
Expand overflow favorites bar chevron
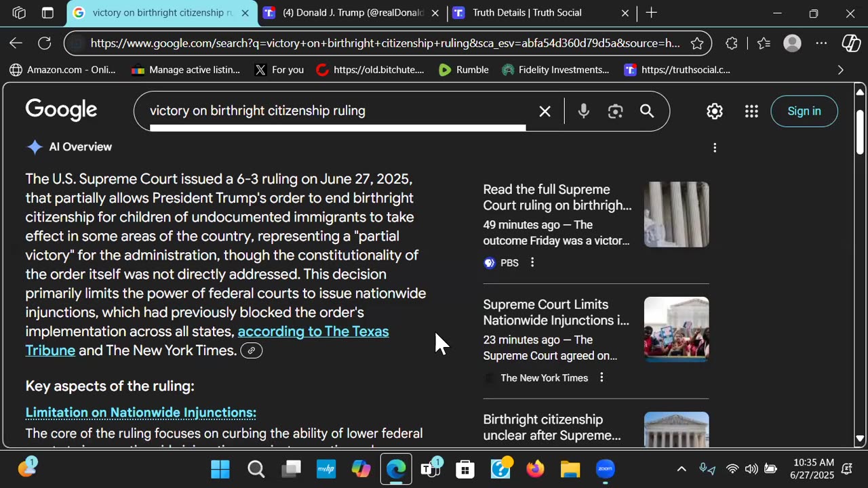[x=841, y=70]
